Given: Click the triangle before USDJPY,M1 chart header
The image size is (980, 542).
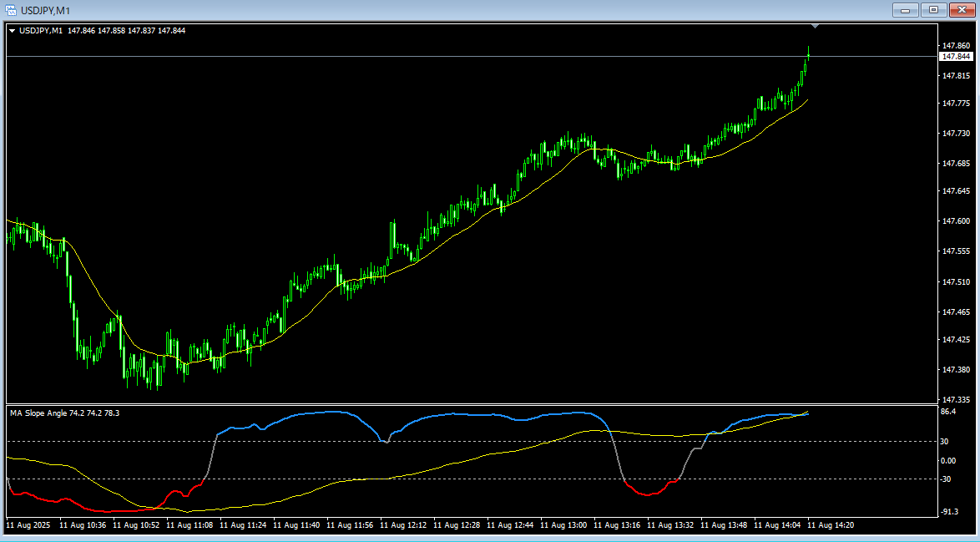Looking at the screenshot, I should pyautogui.click(x=12, y=31).
